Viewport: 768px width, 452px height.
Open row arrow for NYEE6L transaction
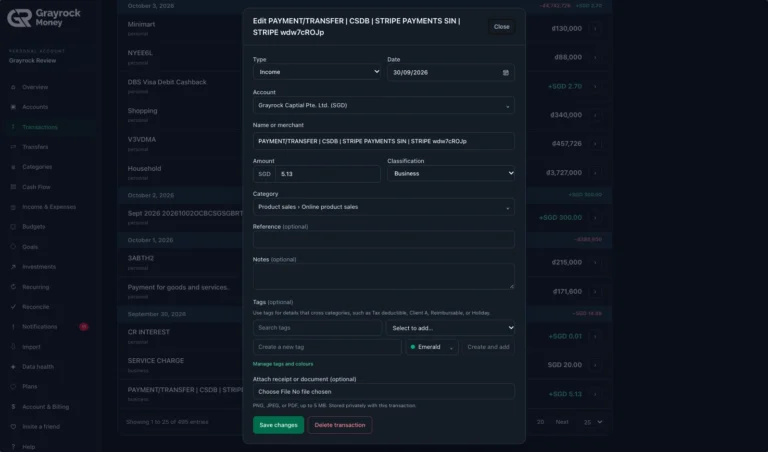click(595, 57)
